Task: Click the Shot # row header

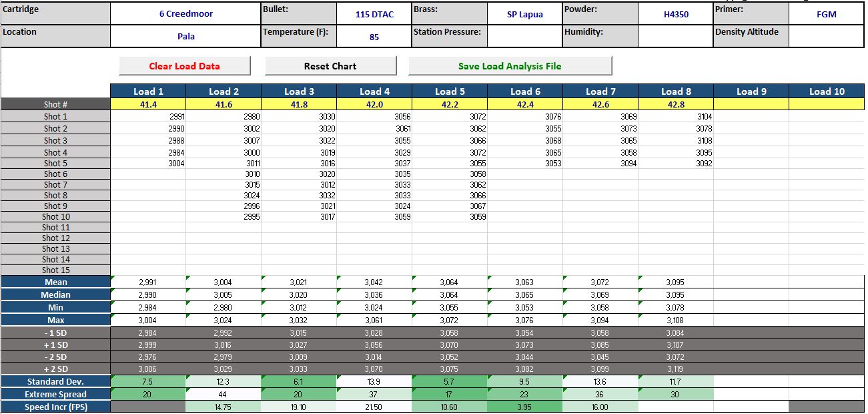Action: pyautogui.click(x=55, y=104)
